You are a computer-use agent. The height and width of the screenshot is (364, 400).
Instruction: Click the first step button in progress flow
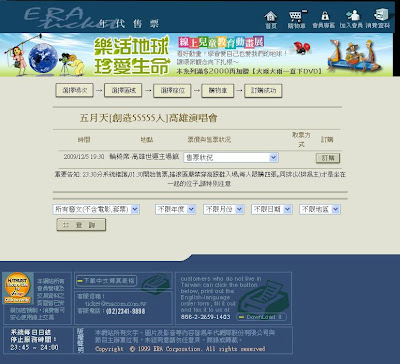pyautogui.click(x=74, y=90)
